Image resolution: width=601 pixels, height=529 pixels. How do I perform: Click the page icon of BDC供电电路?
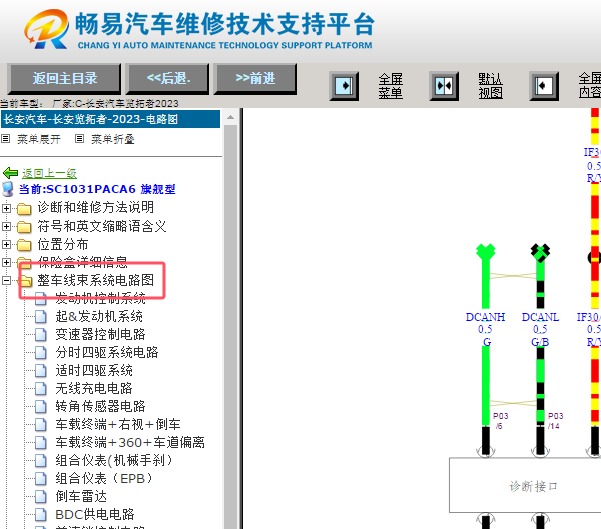[41, 515]
